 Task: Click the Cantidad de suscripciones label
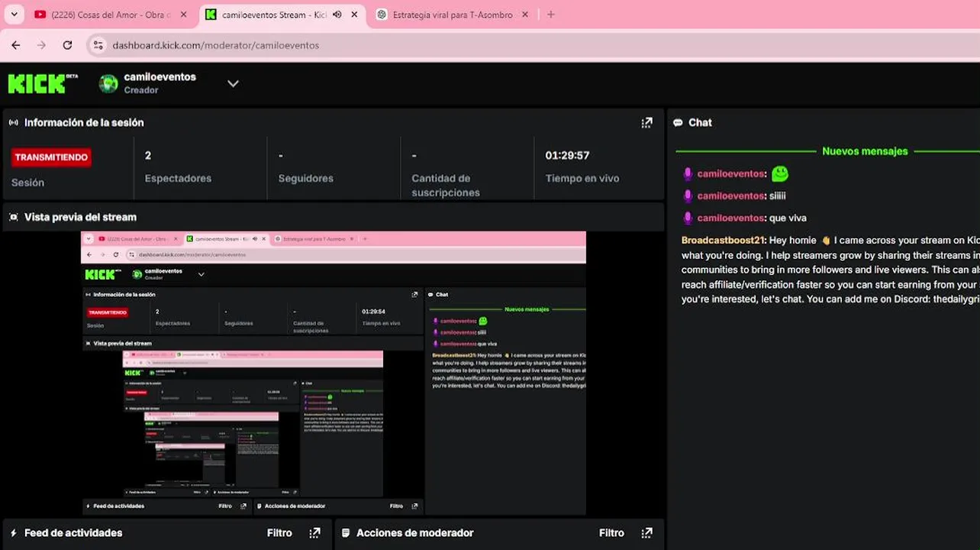(x=446, y=186)
